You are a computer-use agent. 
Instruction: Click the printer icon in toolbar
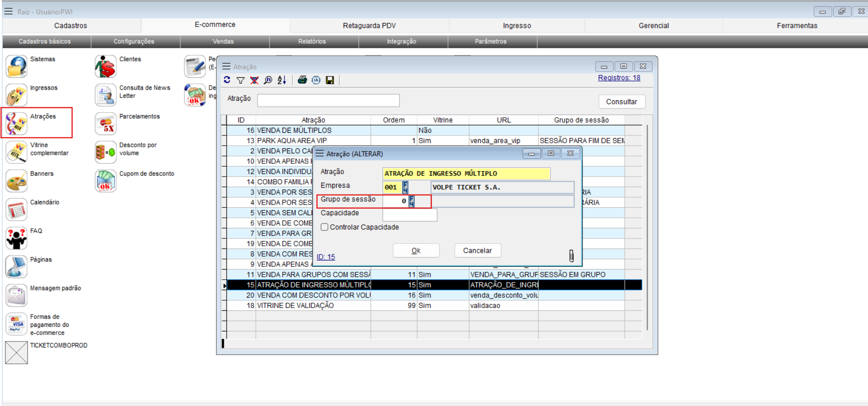[x=302, y=80]
